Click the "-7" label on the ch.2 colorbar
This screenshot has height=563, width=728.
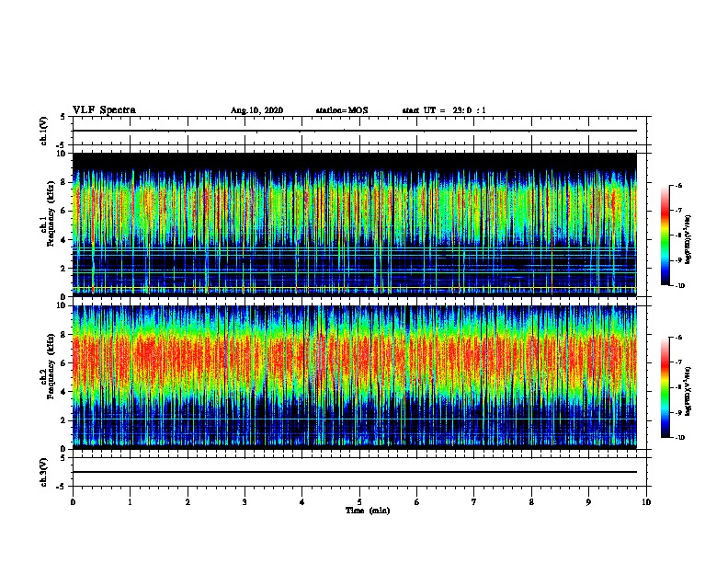678,362
